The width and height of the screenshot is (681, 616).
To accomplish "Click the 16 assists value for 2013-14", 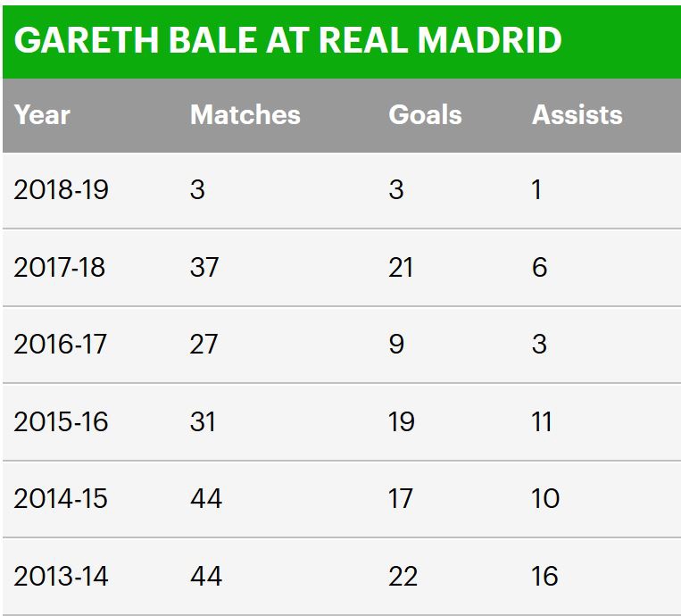I will tap(545, 576).
